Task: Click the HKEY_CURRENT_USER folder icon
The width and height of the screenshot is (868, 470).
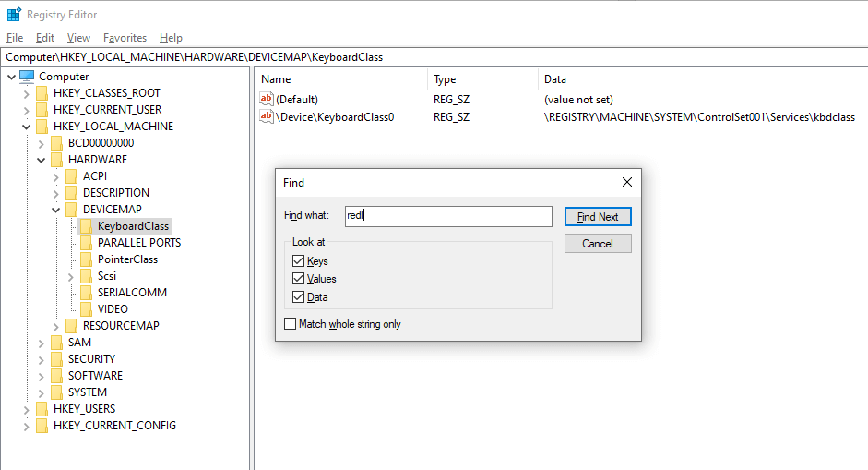Action: tap(42, 110)
